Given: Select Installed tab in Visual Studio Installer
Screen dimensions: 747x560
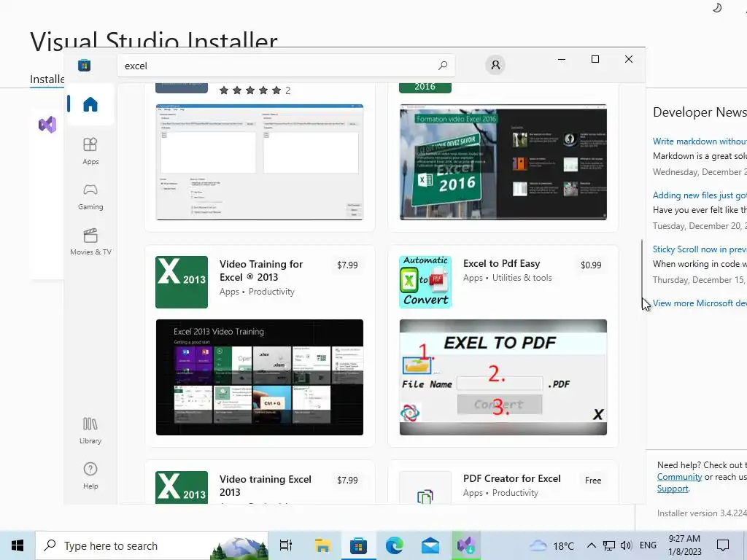Looking at the screenshot, I should pos(47,79).
